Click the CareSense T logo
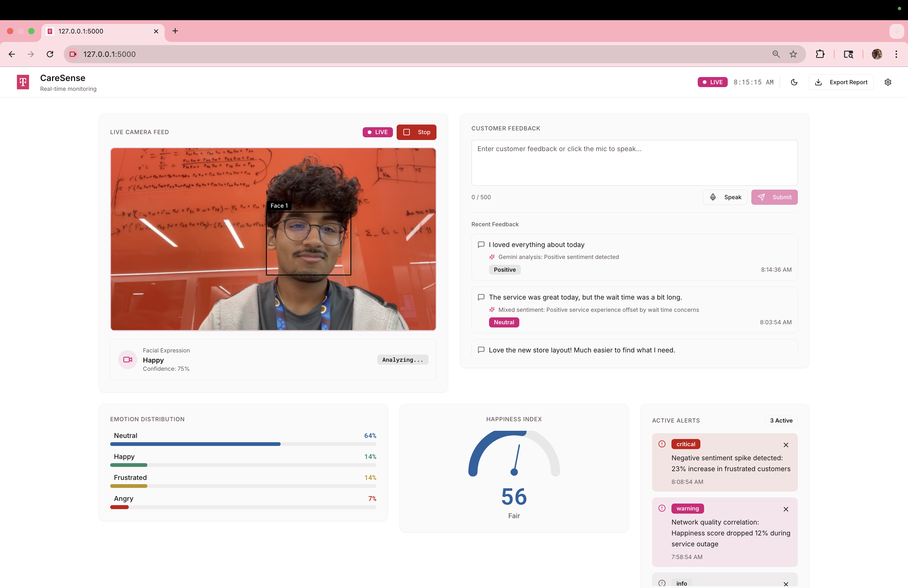Image resolution: width=908 pixels, height=588 pixels. click(23, 82)
